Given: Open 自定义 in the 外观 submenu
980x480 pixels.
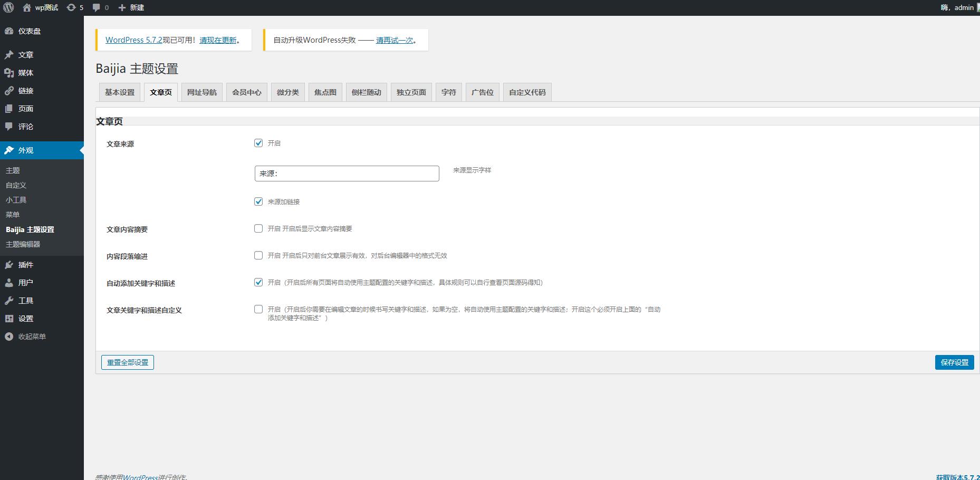Looking at the screenshot, I should [16, 185].
